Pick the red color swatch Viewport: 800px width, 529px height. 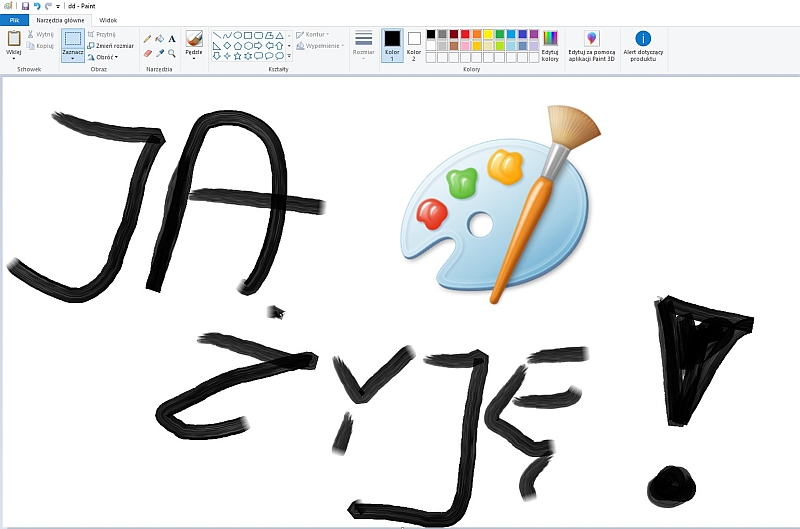(x=465, y=34)
